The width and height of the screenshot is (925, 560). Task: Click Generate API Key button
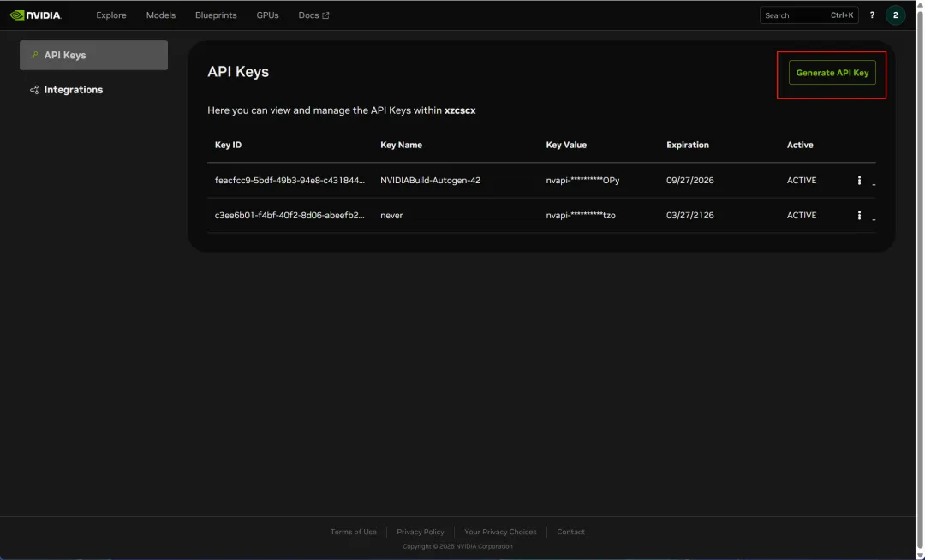click(832, 73)
